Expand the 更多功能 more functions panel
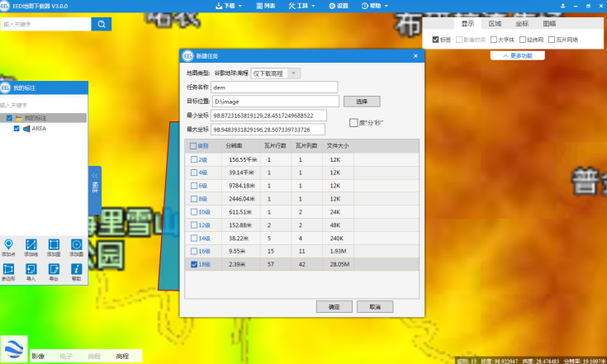The image size is (607, 364). tap(517, 55)
